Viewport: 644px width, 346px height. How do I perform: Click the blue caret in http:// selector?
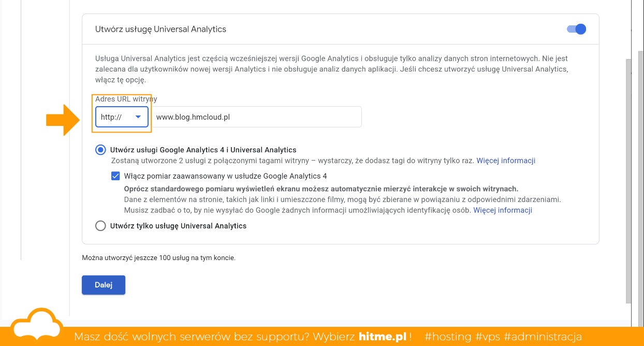[x=138, y=117]
